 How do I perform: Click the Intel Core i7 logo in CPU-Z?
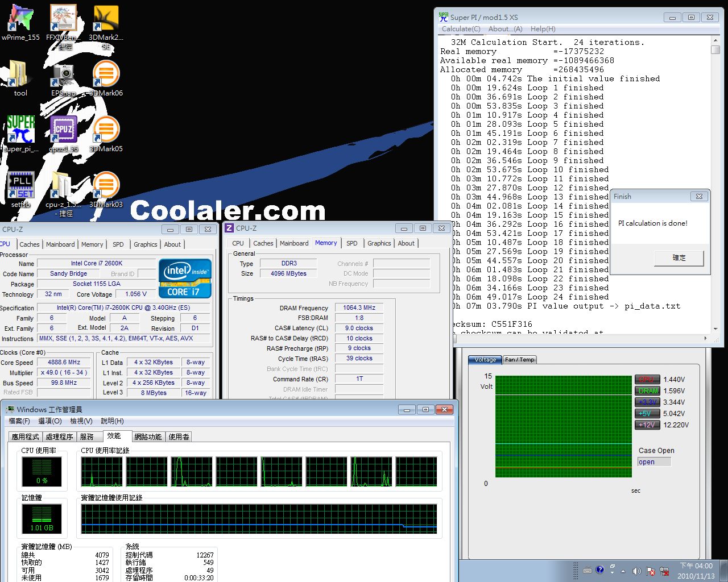[x=185, y=278]
